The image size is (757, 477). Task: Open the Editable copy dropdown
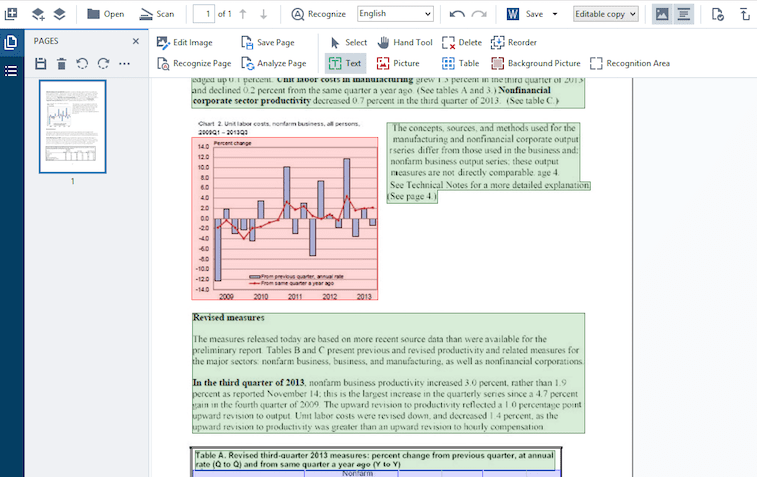pyautogui.click(x=605, y=14)
